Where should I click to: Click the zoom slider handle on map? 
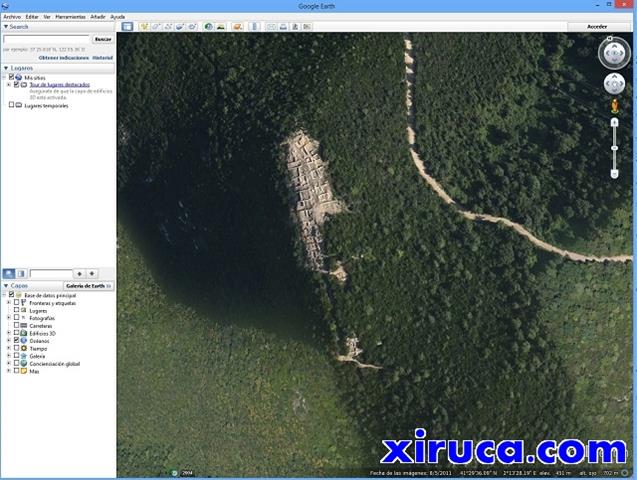615,148
